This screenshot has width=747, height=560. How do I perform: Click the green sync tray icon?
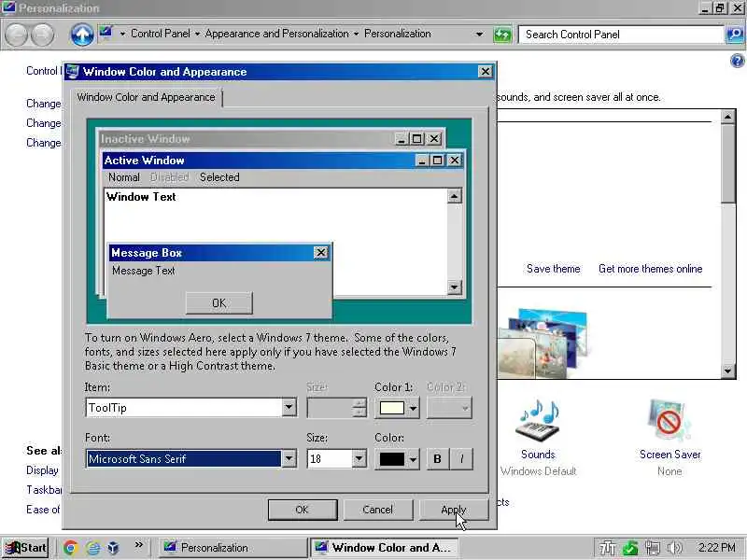click(629, 548)
